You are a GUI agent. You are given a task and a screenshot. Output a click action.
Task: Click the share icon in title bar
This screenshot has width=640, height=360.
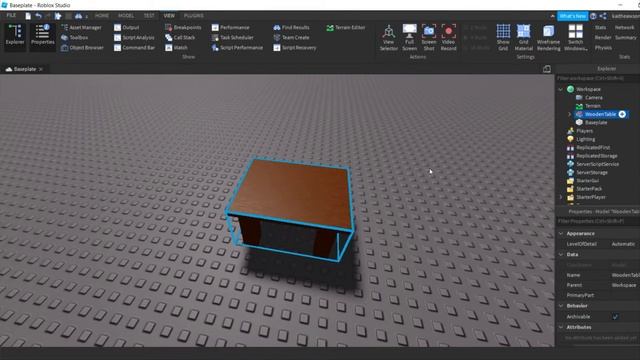pyautogui.click(x=603, y=16)
